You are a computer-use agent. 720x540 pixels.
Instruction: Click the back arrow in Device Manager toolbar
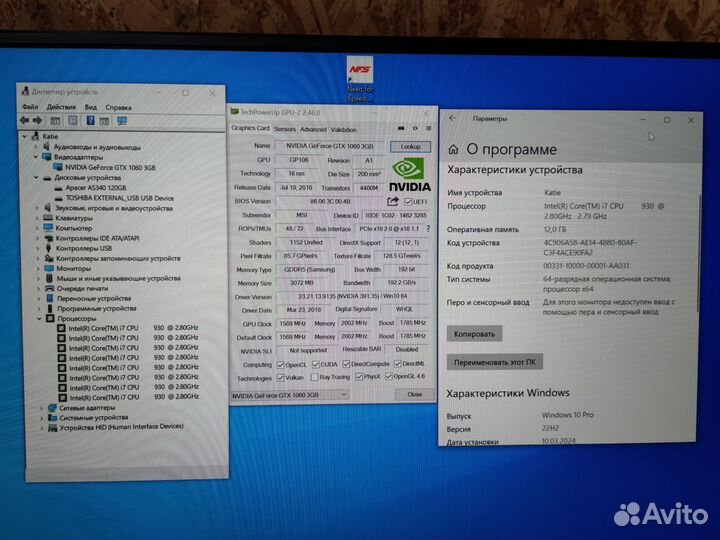click(24, 120)
